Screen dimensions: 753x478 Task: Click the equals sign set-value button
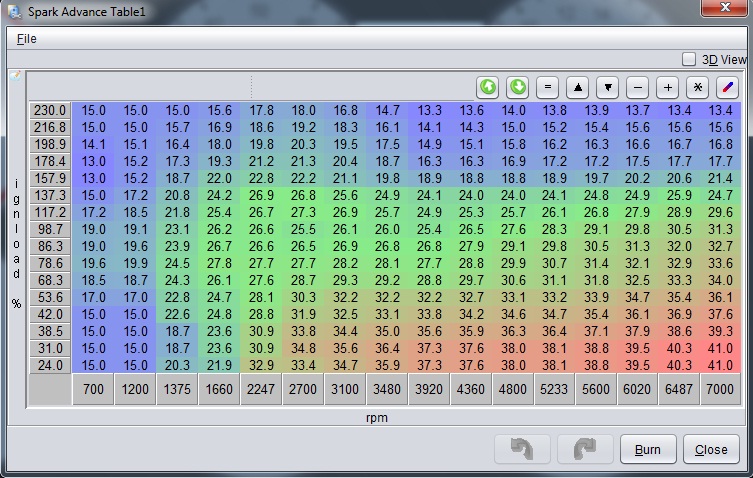pyautogui.click(x=547, y=87)
